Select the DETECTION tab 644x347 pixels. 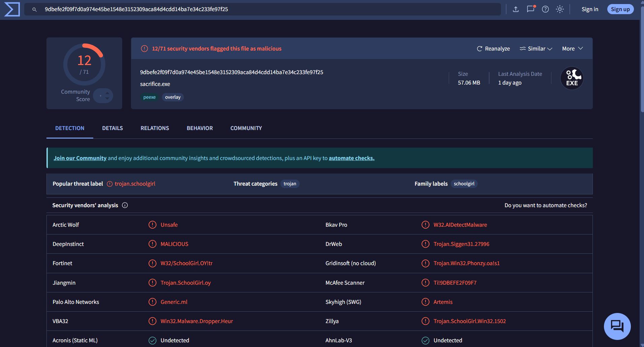click(70, 128)
